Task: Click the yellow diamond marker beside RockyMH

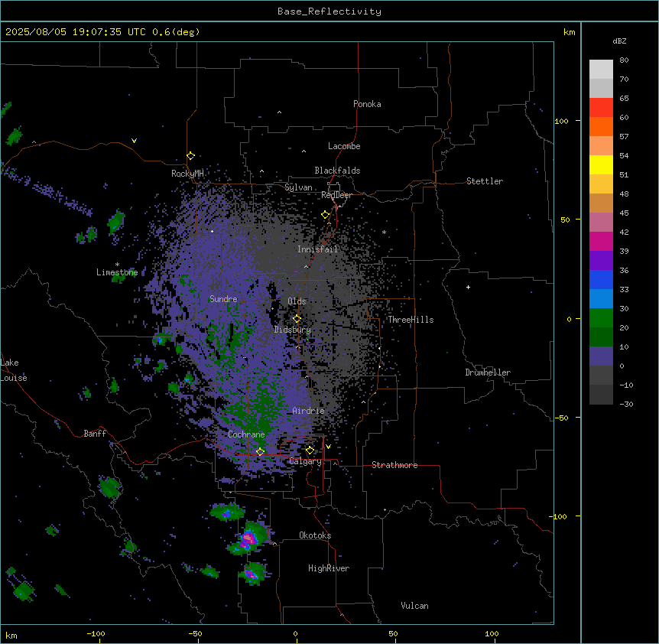Action: coord(191,156)
